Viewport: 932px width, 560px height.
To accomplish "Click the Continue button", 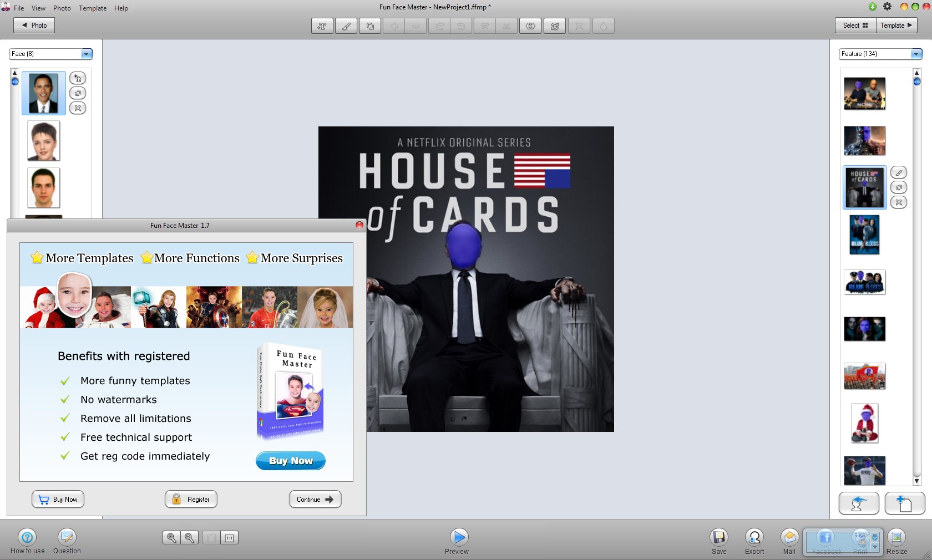I will 315,500.
